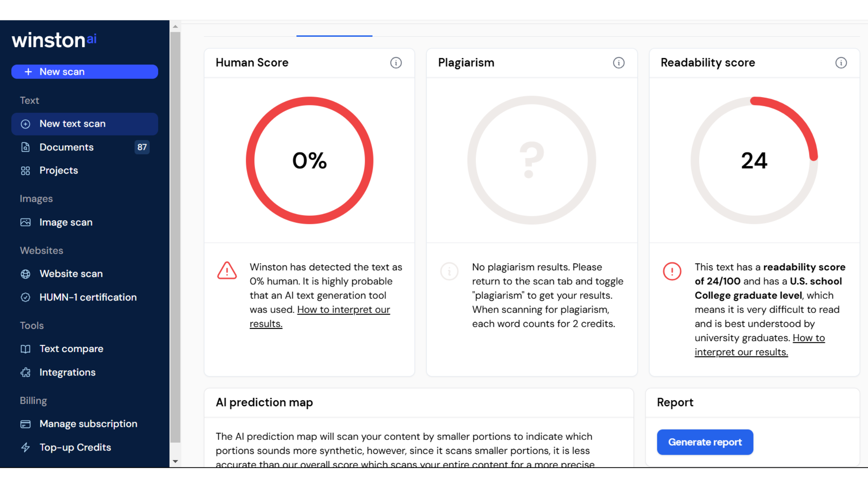This screenshot has width=868, height=488.
Task: Click the HUMN-1 certification badge icon
Action: tap(26, 297)
